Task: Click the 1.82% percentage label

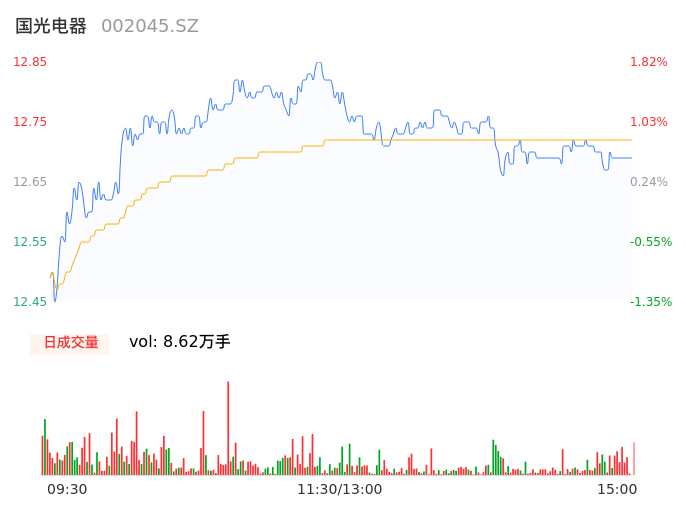Action: pos(649,62)
